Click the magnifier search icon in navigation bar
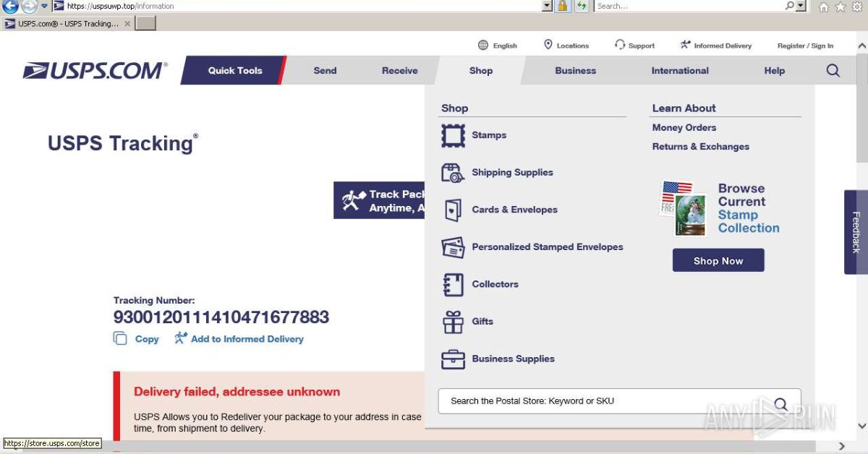Image resolution: width=868 pixels, height=454 pixels. tap(833, 71)
